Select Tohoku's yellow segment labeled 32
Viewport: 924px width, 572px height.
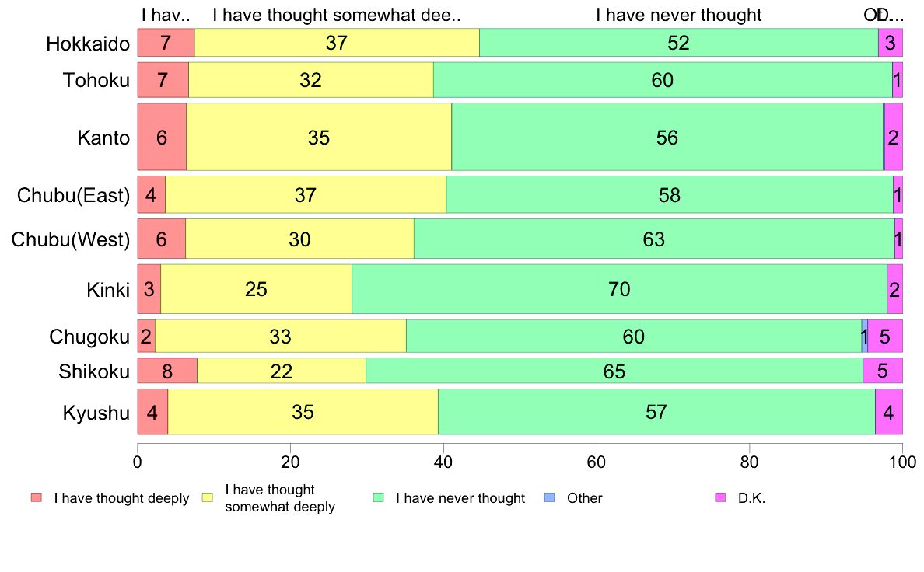311,80
